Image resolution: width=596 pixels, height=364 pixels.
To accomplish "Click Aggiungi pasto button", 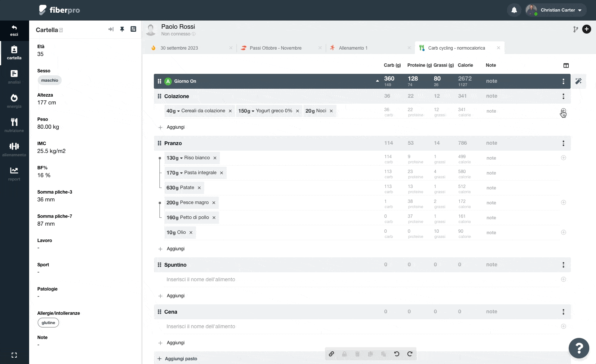I will point(177,359).
